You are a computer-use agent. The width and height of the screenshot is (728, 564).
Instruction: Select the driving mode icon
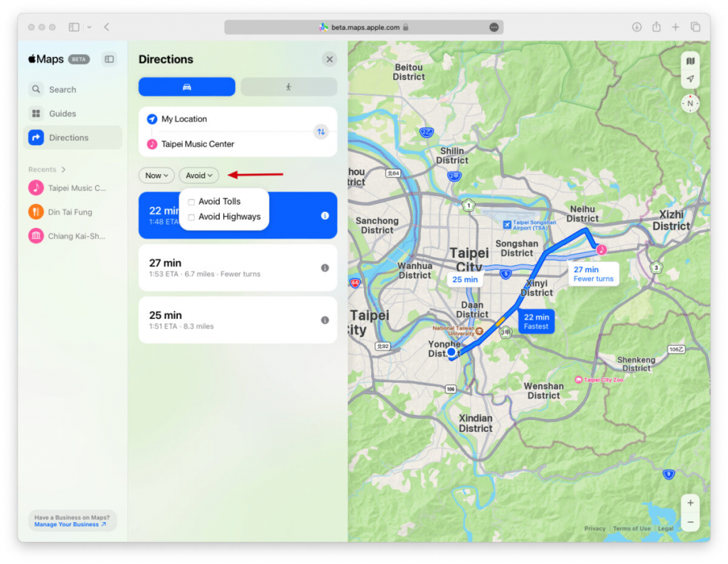[x=186, y=86]
